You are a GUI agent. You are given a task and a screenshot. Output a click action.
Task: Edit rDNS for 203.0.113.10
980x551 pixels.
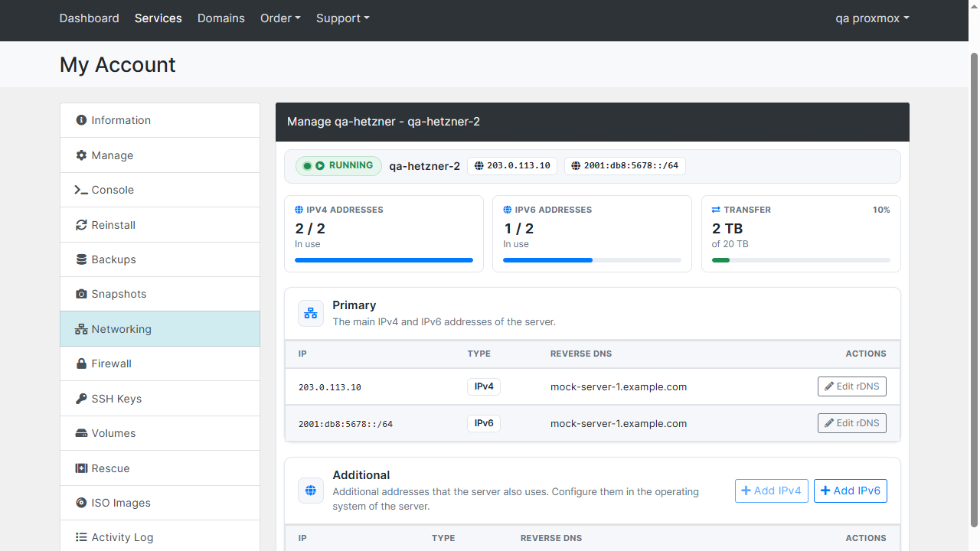pyautogui.click(x=852, y=386)
